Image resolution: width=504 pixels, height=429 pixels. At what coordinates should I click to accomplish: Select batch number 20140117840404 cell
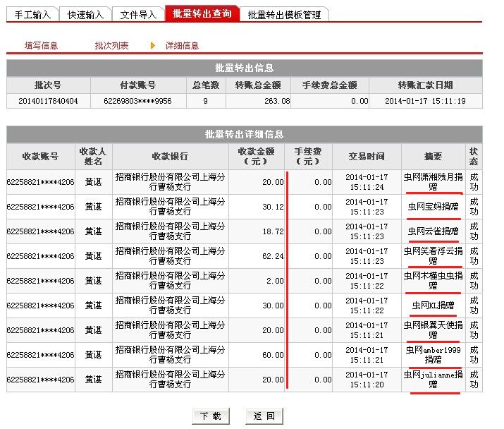pos(49,101)
